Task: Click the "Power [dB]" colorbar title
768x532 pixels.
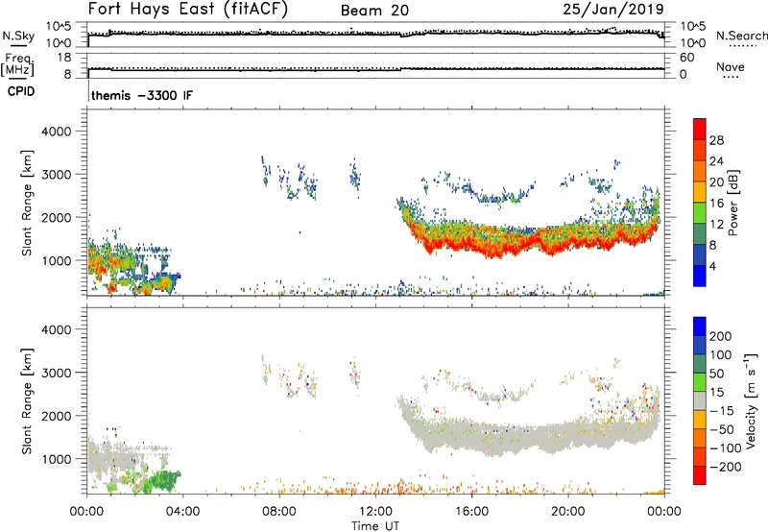Action: click(733, 203)
